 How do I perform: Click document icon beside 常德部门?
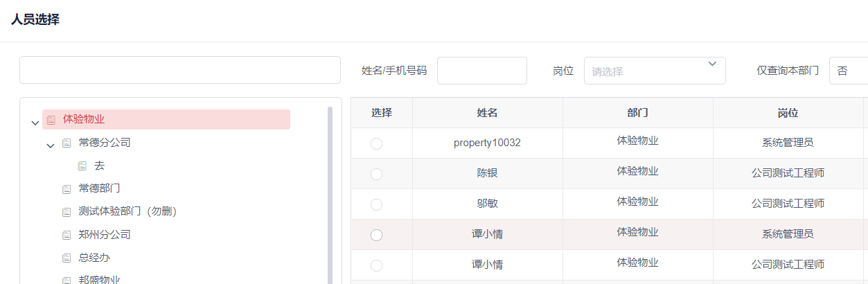click(x=67, y=189)
